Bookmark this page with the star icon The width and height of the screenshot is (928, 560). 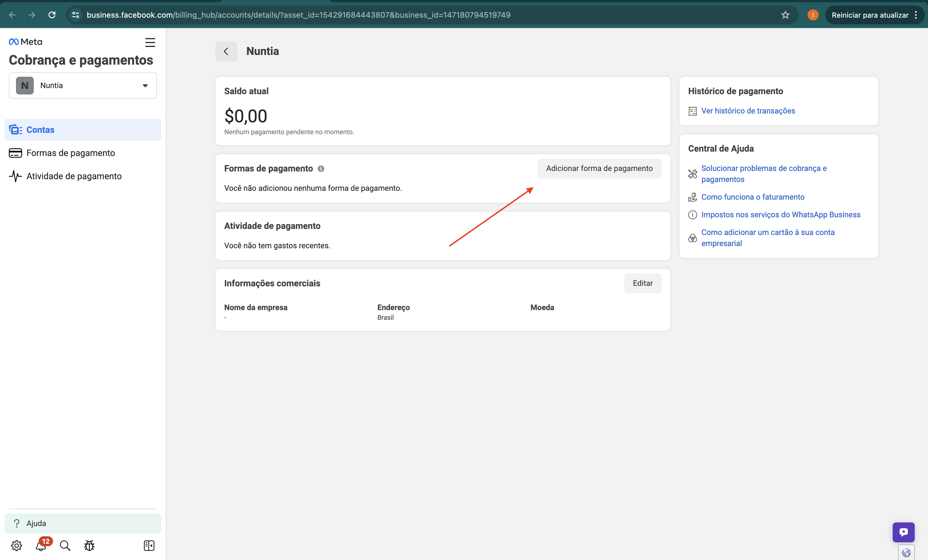(x=785, y=15)
